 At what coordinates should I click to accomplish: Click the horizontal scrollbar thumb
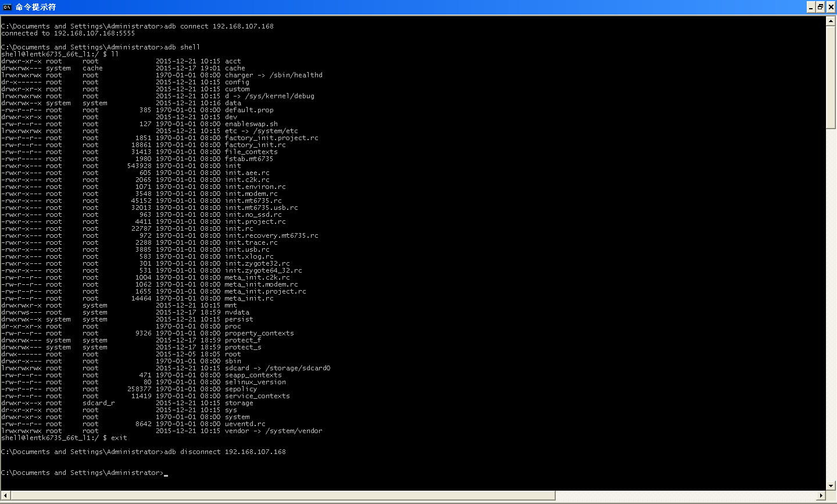(x=283, y=495)
